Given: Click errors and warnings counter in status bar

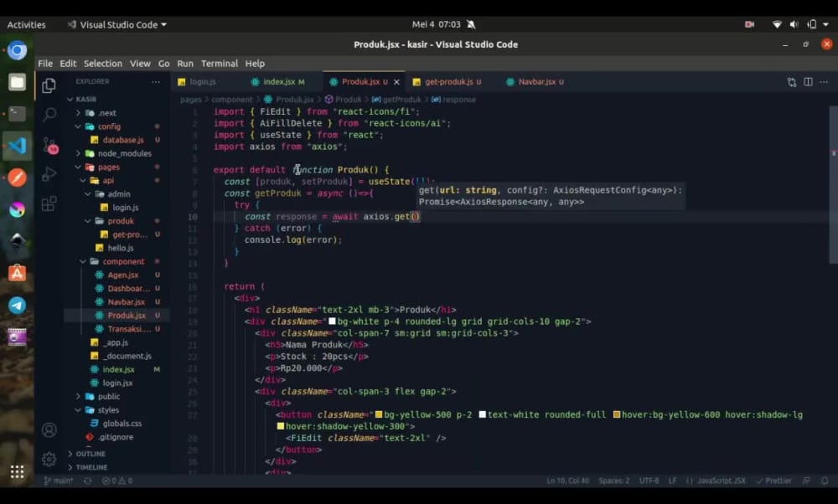Looking at the screenshot, I should pyautogui.click(x=117, y=481).
